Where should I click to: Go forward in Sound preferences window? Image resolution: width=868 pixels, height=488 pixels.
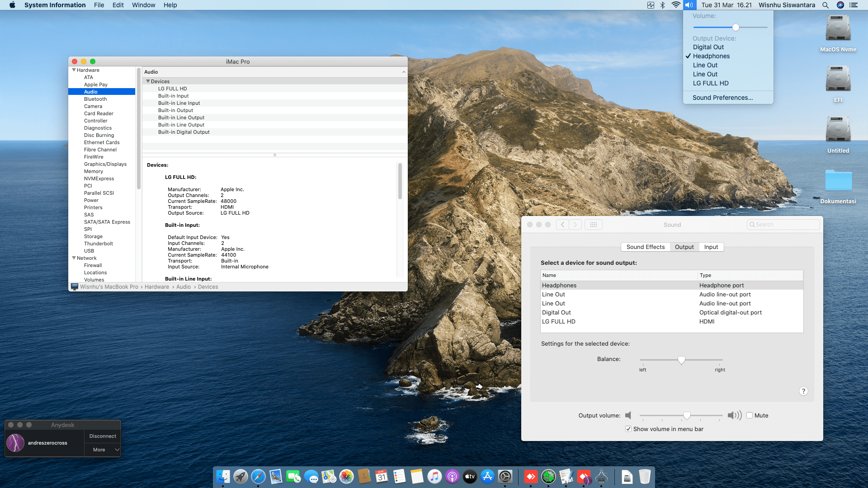[x=575, y=225]
